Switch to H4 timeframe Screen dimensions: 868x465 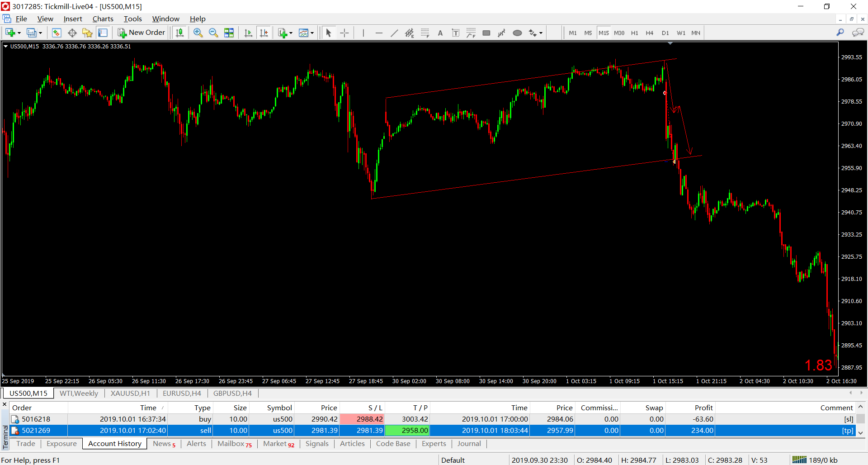(650, 33)
